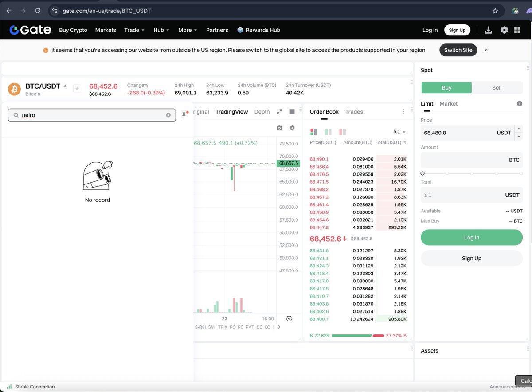Add the TRIX indicator
The height and width of the screenshot is (392, 532).
pyautogui.click(x=223, y=327)
